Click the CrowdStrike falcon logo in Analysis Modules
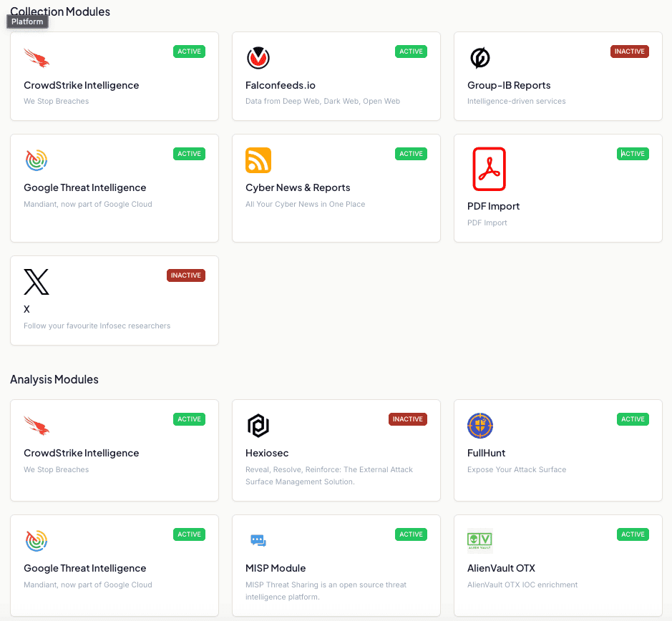672x621 pixels. pyautogui.click(x=36, y=426)
